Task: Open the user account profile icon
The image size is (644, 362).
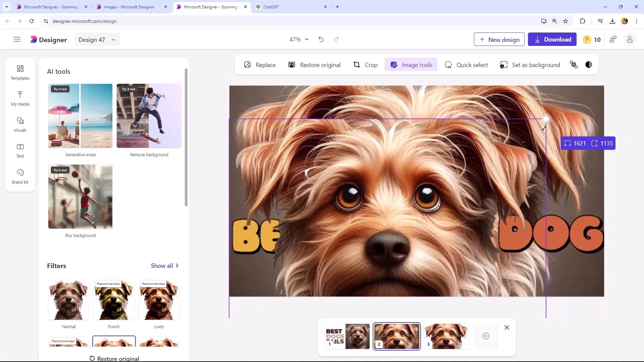Action: (630, 40)
